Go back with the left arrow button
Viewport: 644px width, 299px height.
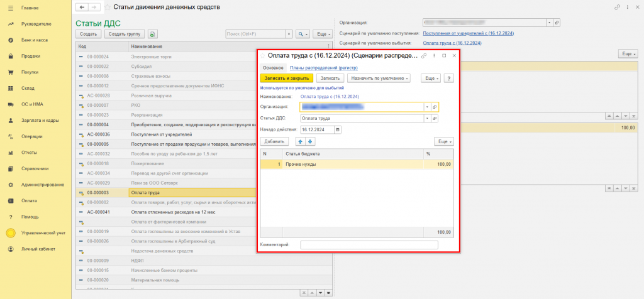[82, 7]
